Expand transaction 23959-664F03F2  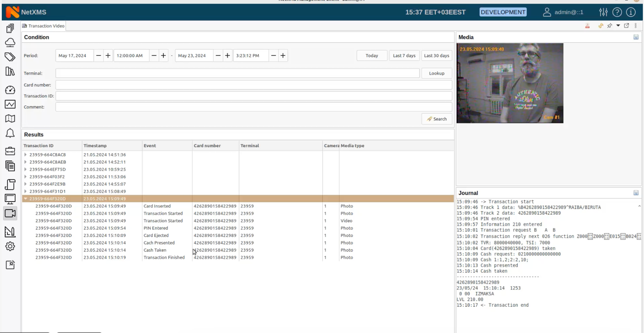25,177
